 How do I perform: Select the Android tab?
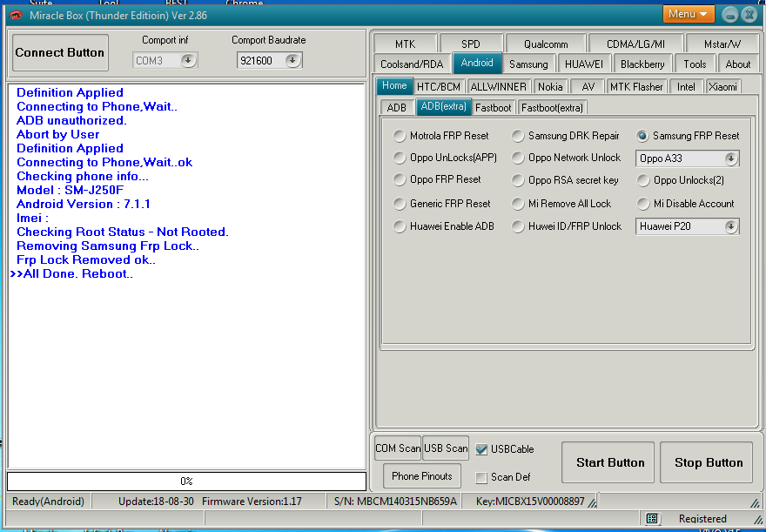[477, 63]
